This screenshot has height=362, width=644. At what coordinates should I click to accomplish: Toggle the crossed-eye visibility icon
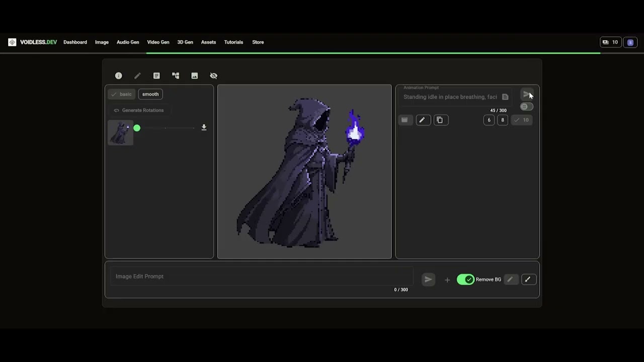214,75
